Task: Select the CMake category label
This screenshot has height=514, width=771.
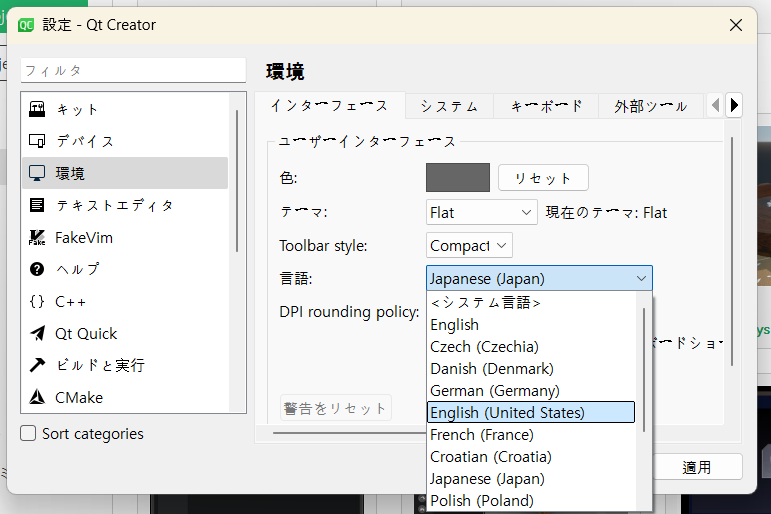Action: point(79,397)
